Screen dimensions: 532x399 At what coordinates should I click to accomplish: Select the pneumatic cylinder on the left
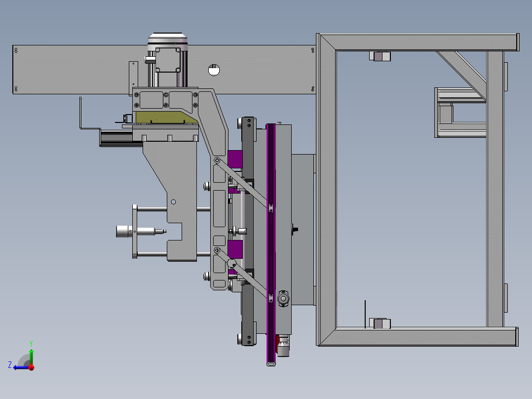pyautogui.click(x=141, y=232)
